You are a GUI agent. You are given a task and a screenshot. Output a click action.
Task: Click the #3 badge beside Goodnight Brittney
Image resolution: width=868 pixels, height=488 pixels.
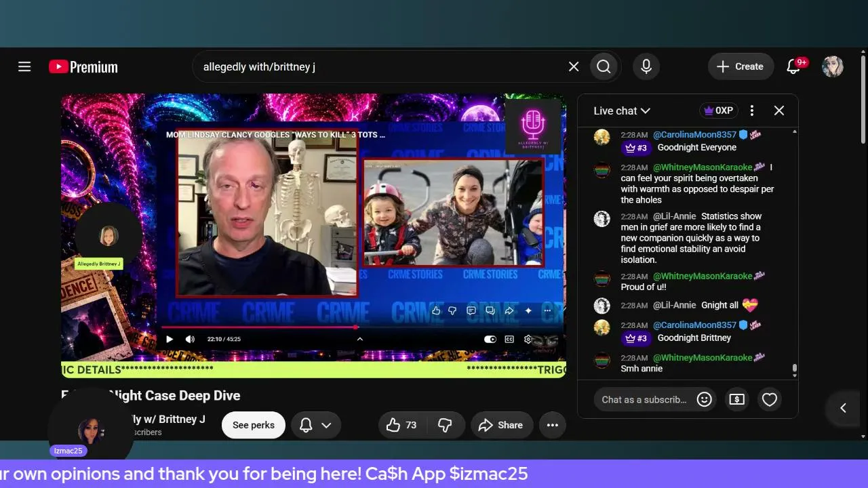pos(636,338)
